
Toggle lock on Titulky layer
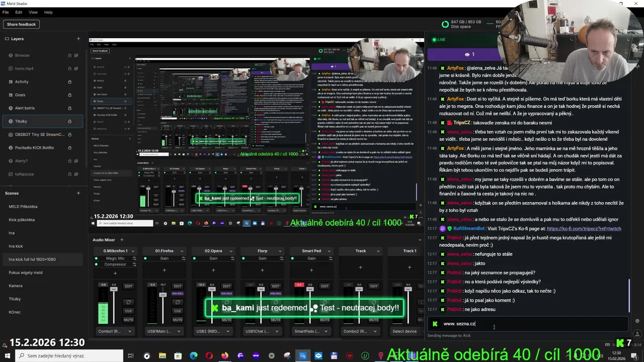tap(69, 121)
